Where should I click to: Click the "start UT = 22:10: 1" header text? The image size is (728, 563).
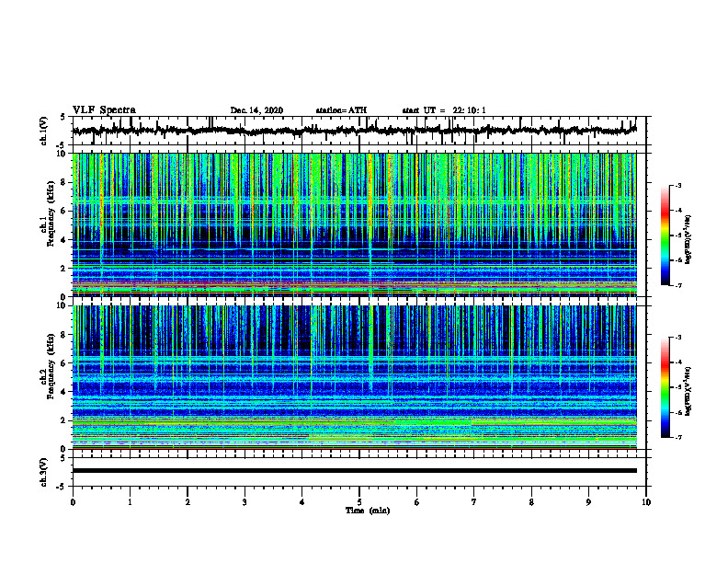coord(444,110)
